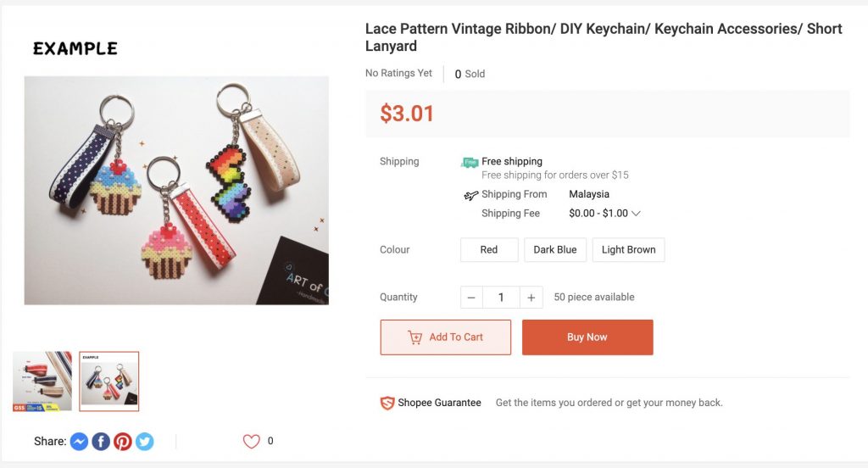Open the main keychain product image

[x=176, y=191]
